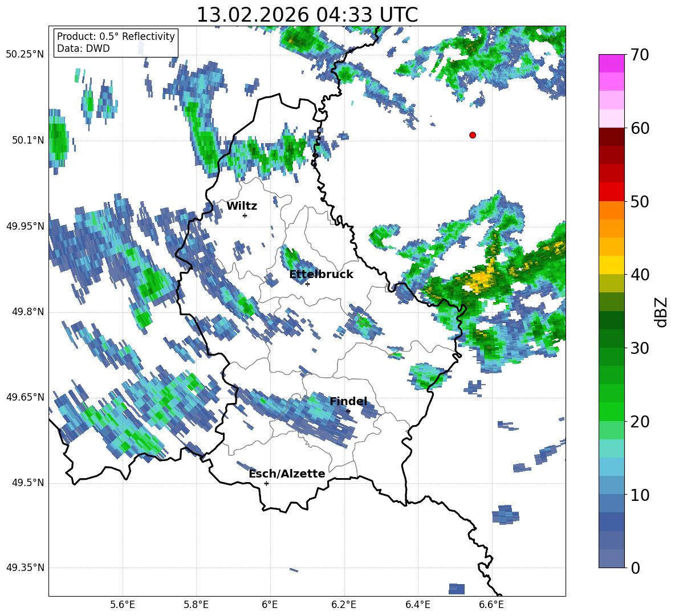675x616 pixels.
Task: Click the Ettelbruck city label
Action: pos(321,275)
